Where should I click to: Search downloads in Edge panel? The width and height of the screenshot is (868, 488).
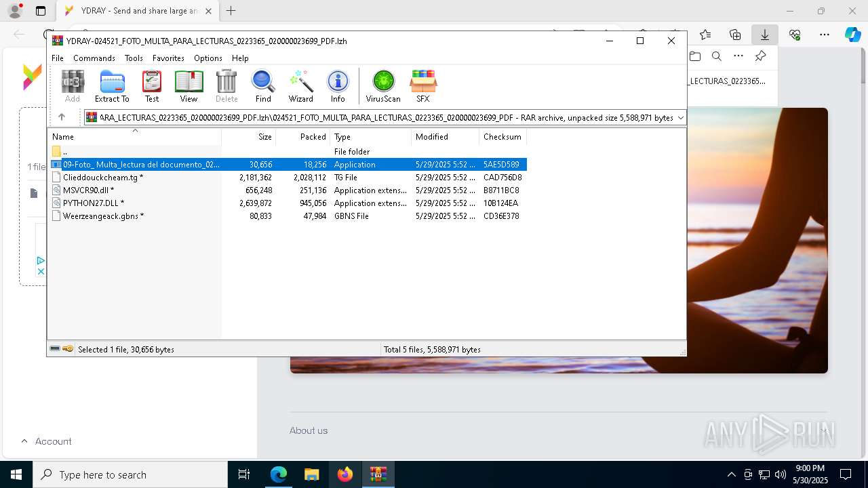pos(717,56)
